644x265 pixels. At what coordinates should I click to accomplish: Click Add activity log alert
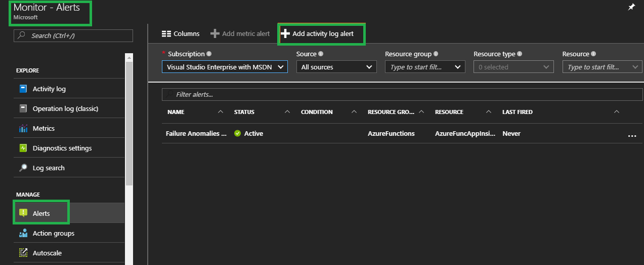tap(317, 33)
